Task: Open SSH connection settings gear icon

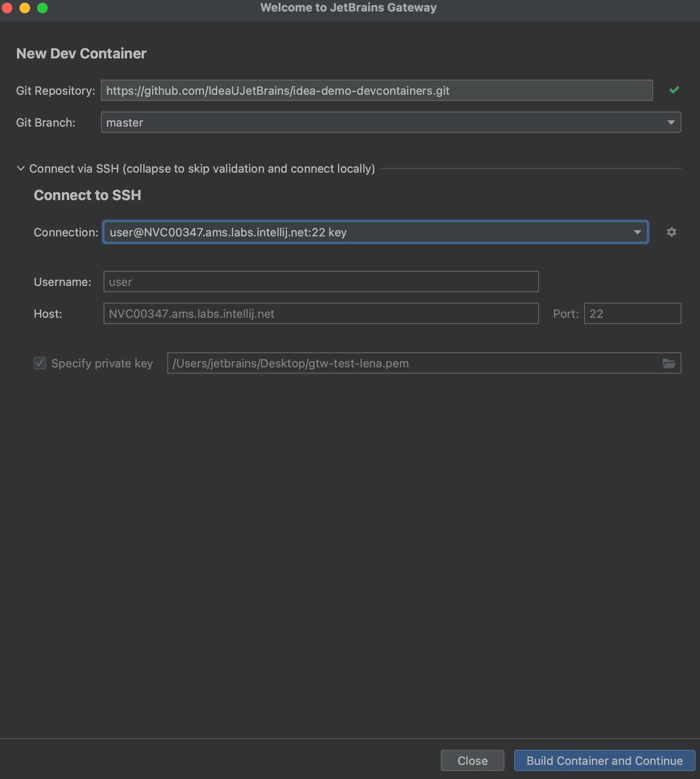Action: 671,232
